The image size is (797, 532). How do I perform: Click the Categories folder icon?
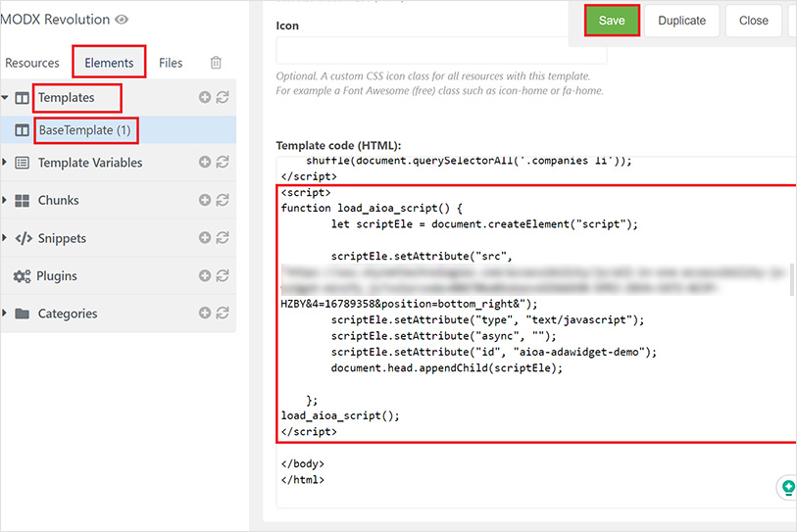22,314
